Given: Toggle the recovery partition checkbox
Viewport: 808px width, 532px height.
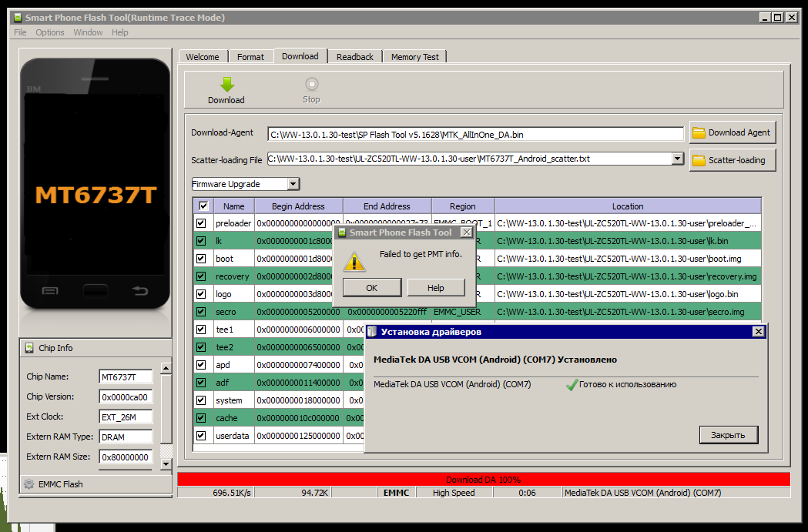Looking at the screenshot, I should point(202,276).
